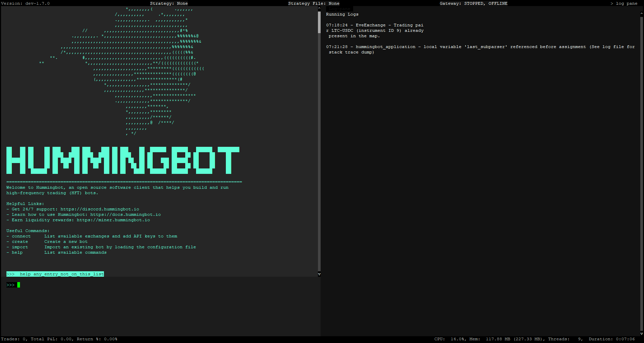Click the CPU usage indicator in status bar
The width and height of the screenshot is (644, 343).
point(449,339)
